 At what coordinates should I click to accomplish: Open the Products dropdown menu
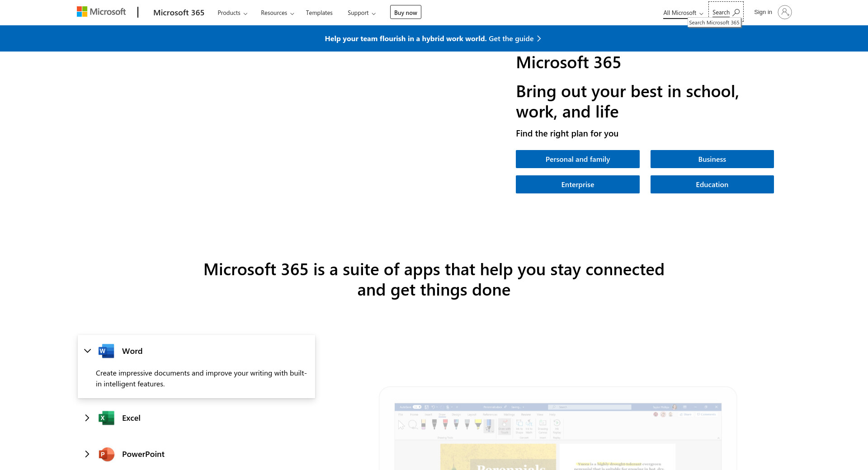[232, 13]
